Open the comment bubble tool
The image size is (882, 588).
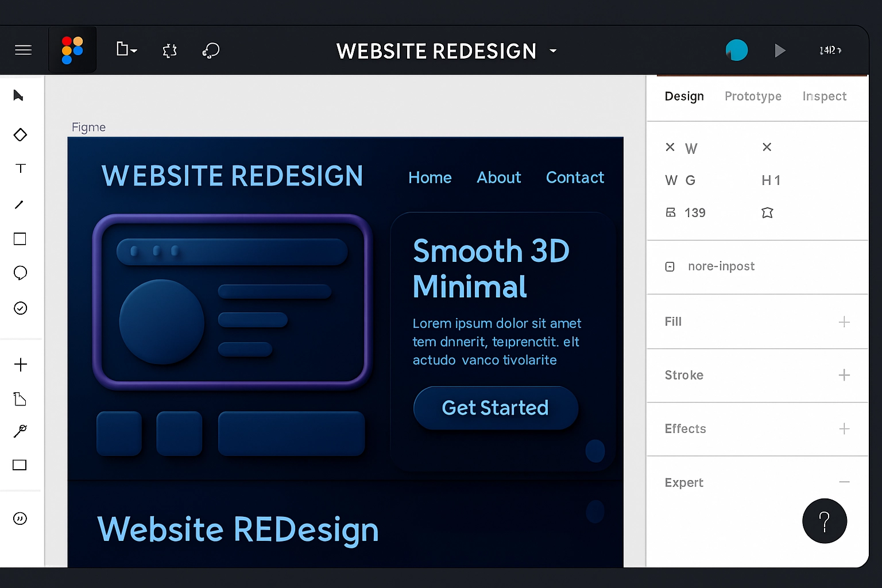[20, 273]
